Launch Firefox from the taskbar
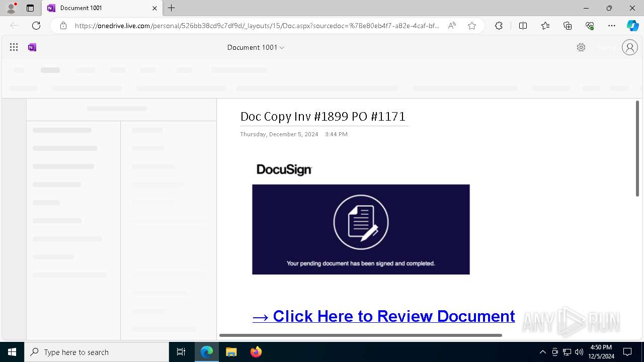The height and width of the screenshot is (362, 644). (256, 352)
